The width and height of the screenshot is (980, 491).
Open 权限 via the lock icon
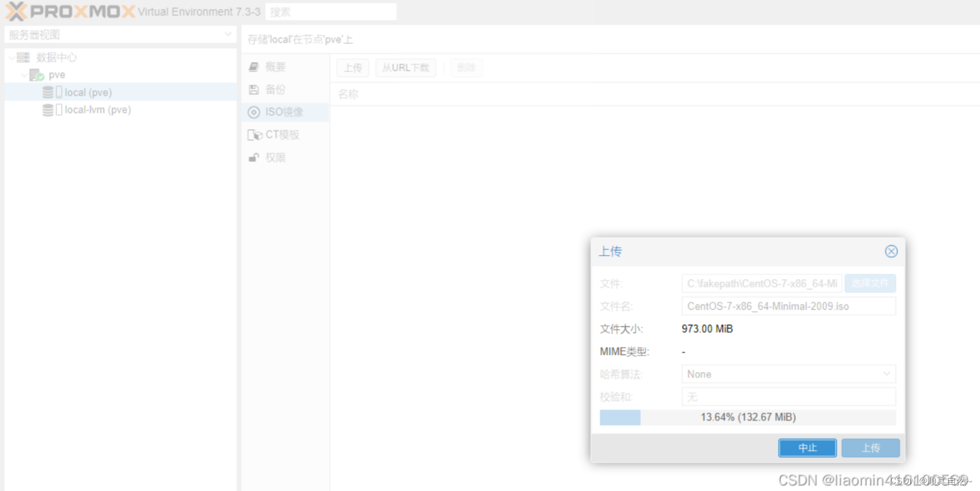254,157
